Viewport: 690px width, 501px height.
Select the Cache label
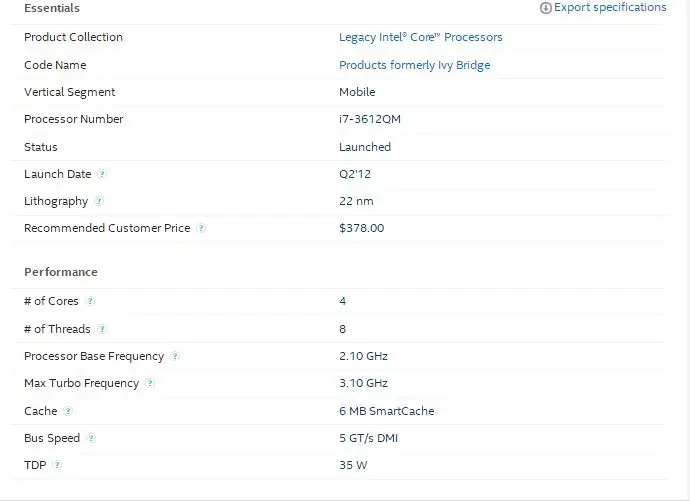(40, 411)
